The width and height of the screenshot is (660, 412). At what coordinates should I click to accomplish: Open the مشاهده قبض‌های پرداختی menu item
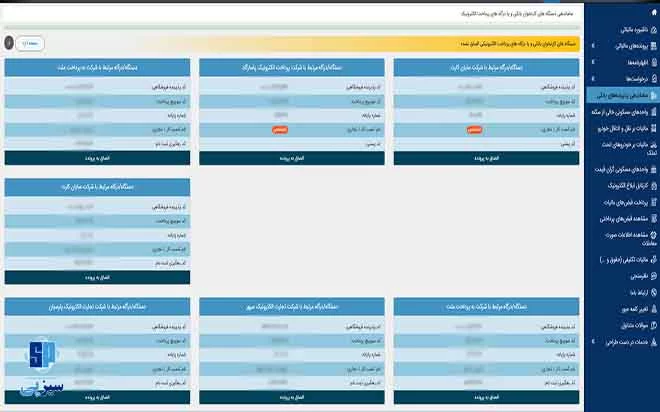(620, 217)
